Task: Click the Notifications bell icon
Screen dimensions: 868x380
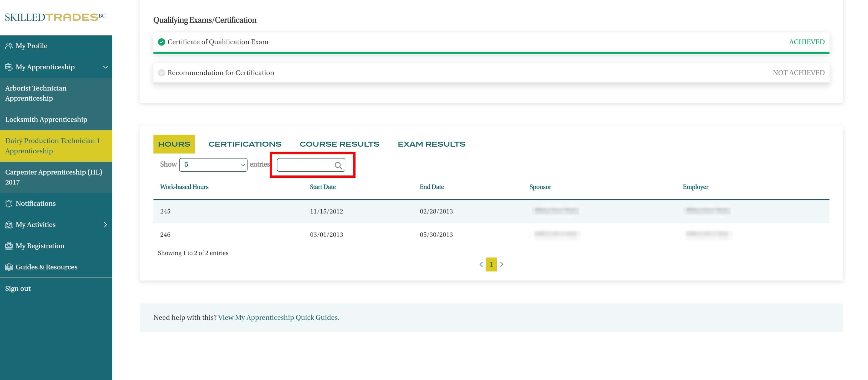Action: [9, 204]
